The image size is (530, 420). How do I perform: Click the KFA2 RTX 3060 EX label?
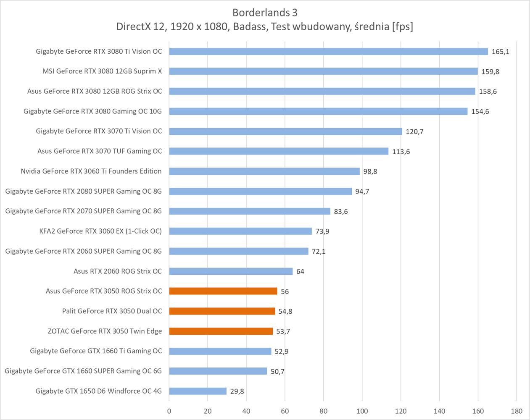tap(100, 231)
